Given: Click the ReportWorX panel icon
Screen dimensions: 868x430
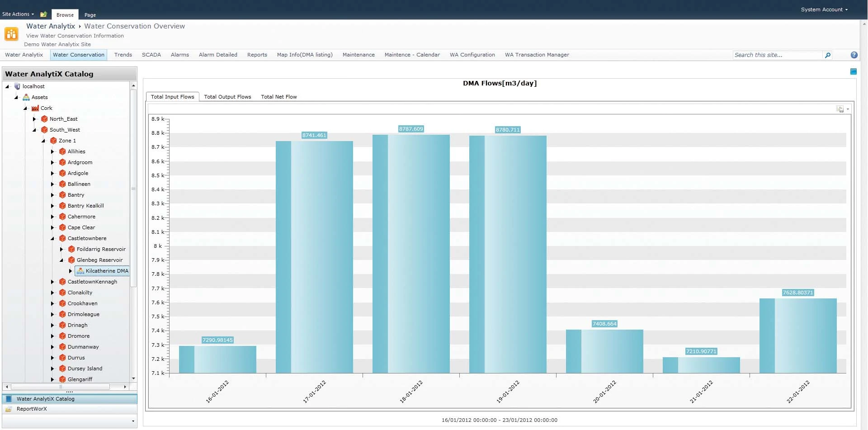Looking at the screenshot, I should 9,409.
